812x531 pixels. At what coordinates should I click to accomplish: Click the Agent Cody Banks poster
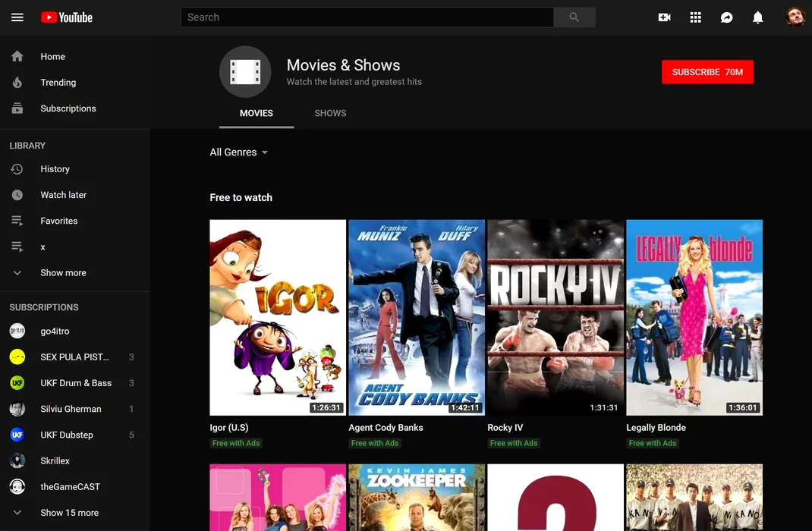pos(417,317)
